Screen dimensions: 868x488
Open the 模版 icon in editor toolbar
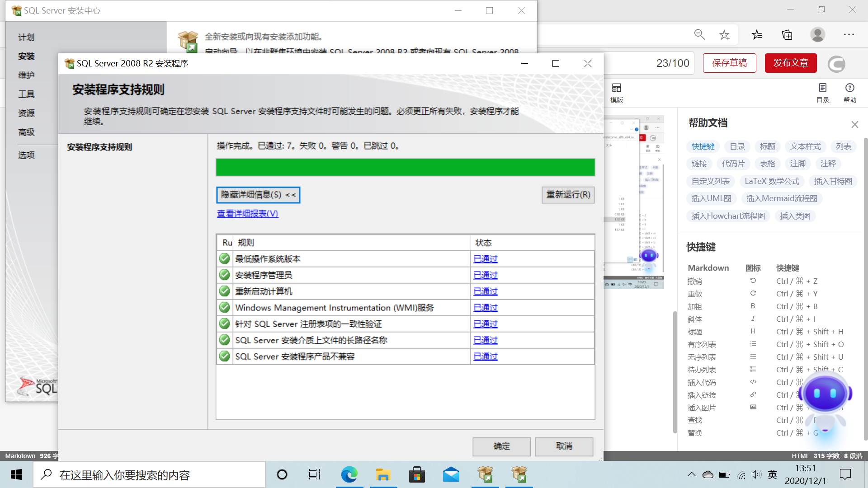pos(617,93)
